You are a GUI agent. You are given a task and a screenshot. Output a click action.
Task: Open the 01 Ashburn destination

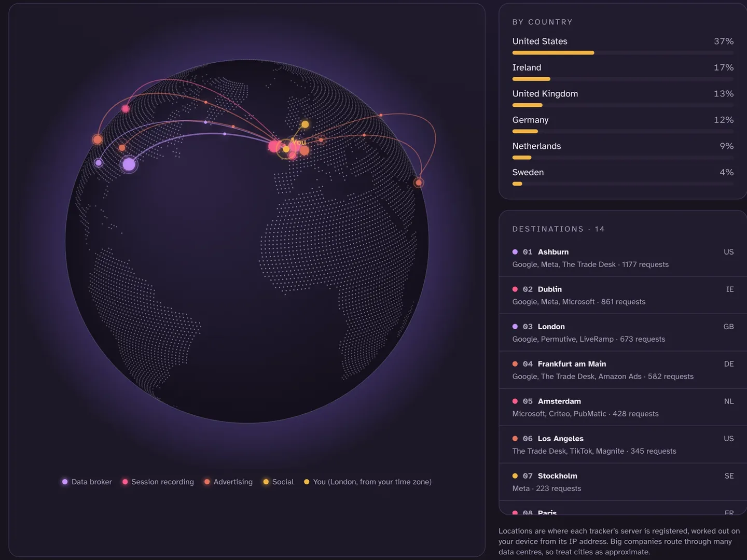(622, 258)
